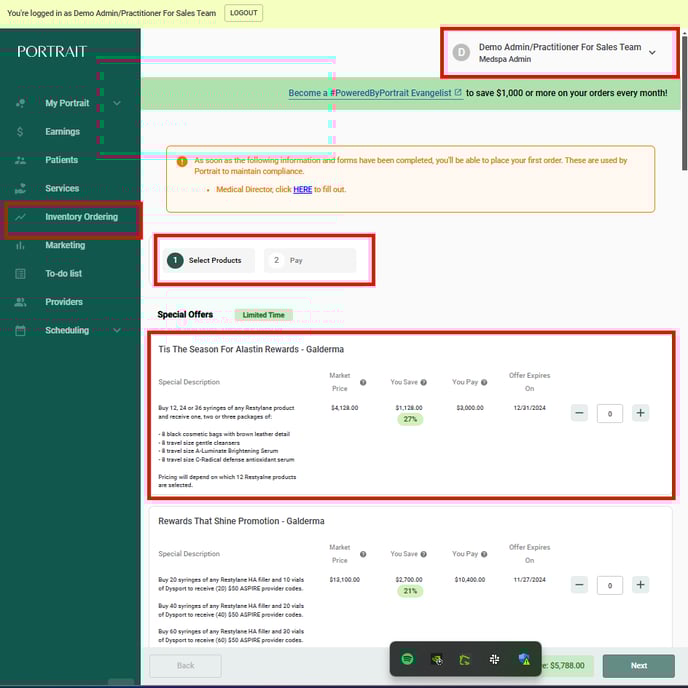Decrease quantity for Alastin Rewards offer
688x688 pixels.
(x=579, y=413)
